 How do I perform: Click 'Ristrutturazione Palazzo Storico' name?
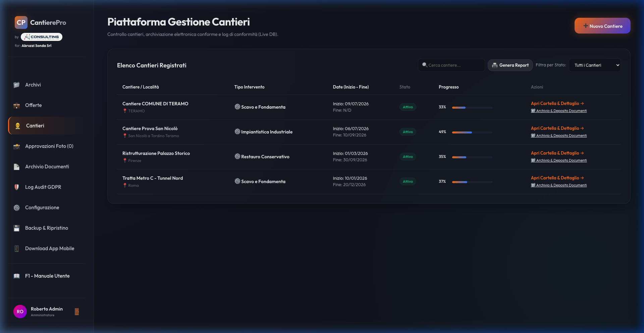click(156, 154)
